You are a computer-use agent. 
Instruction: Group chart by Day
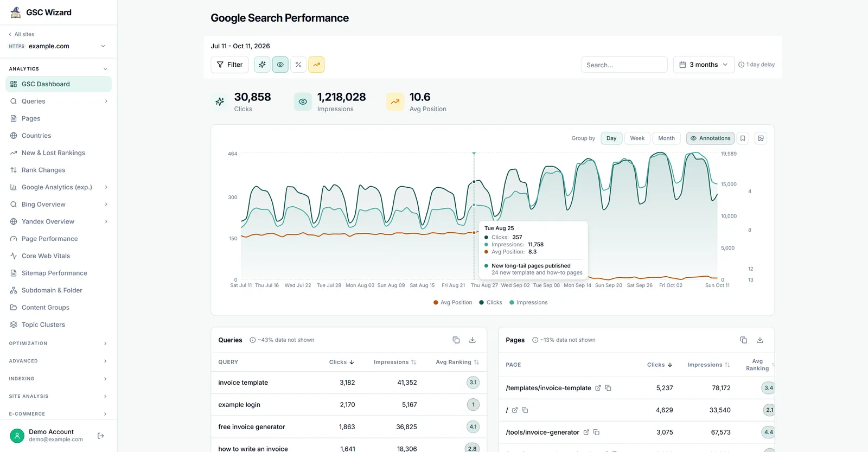coord(611,138)
